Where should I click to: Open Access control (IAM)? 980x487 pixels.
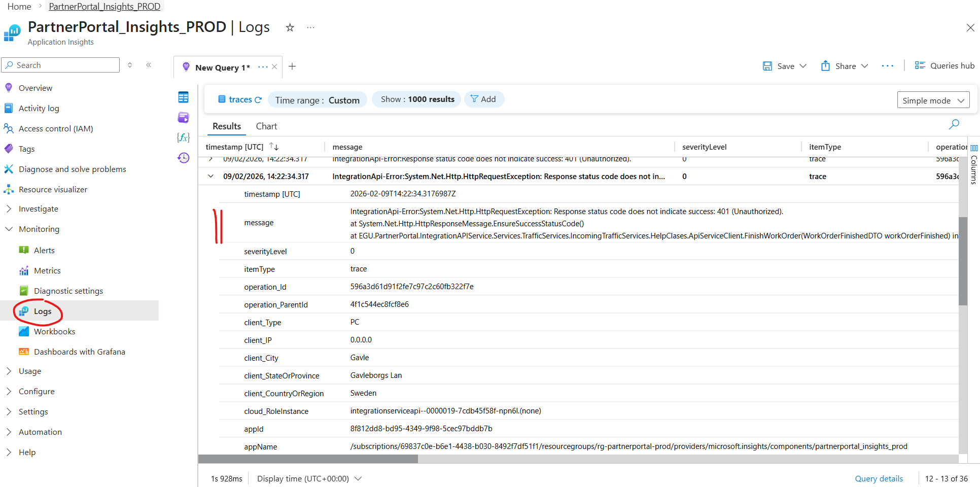pos(56,128)
